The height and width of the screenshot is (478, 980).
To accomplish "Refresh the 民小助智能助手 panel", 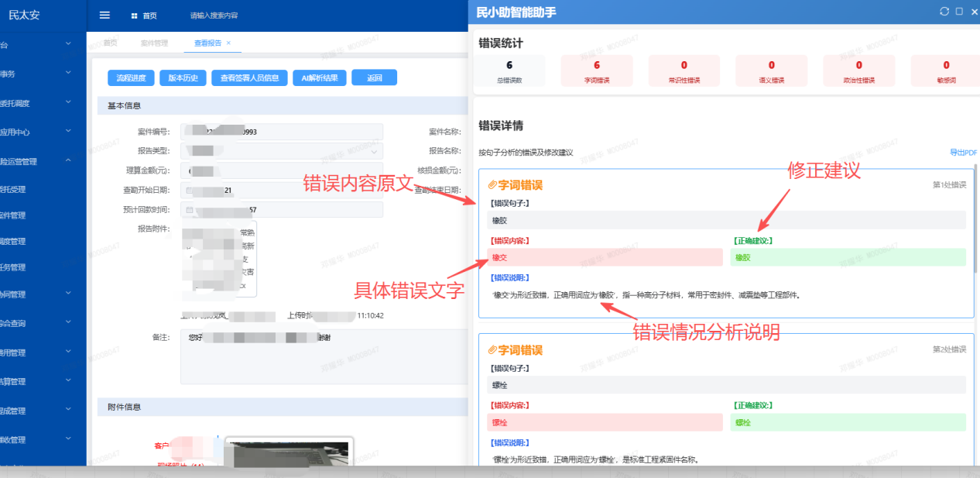I will [x=944, y=11].
